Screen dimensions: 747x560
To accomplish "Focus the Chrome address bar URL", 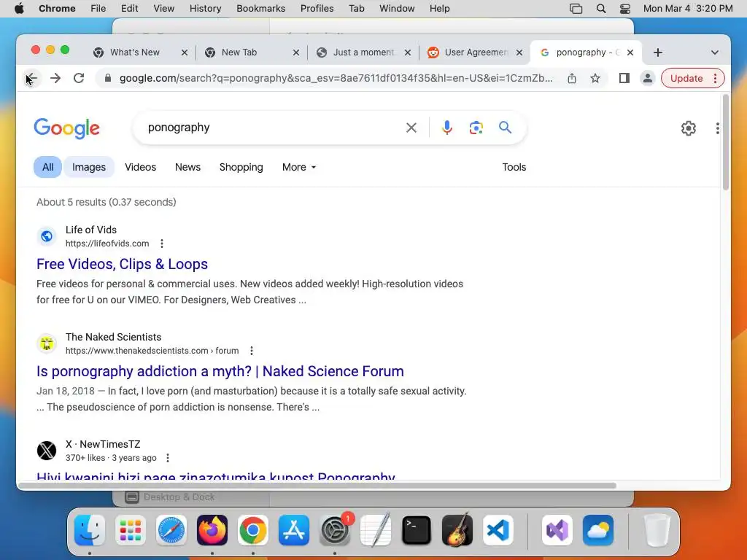I will tap(336, 78).
